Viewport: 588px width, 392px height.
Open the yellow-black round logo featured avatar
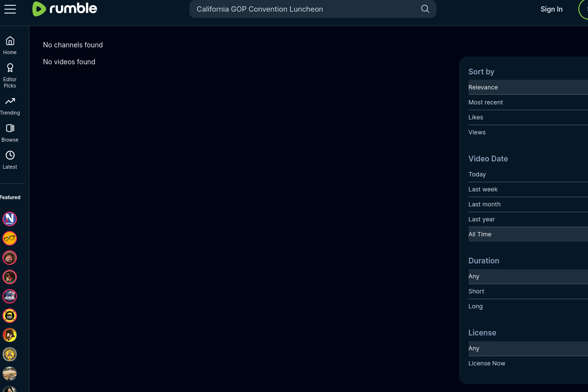coord(10,316)
